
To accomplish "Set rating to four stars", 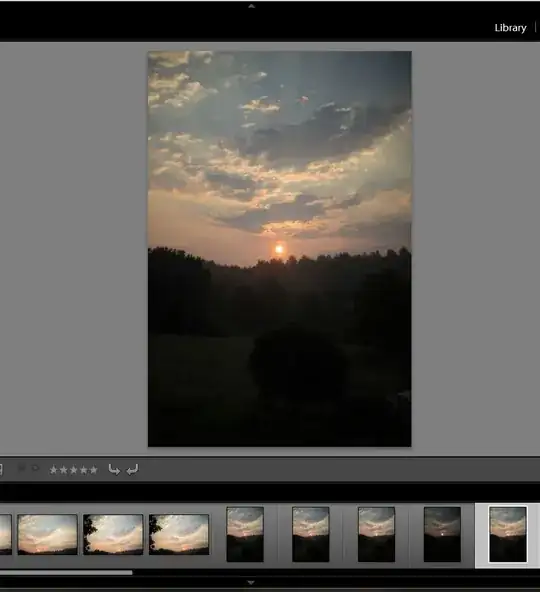I will (83, 470).
